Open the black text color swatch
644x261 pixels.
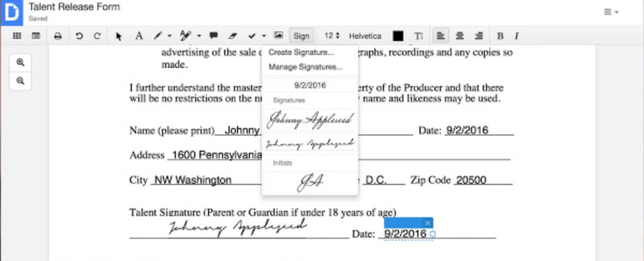pyautogui.click(x=398, y=36)
